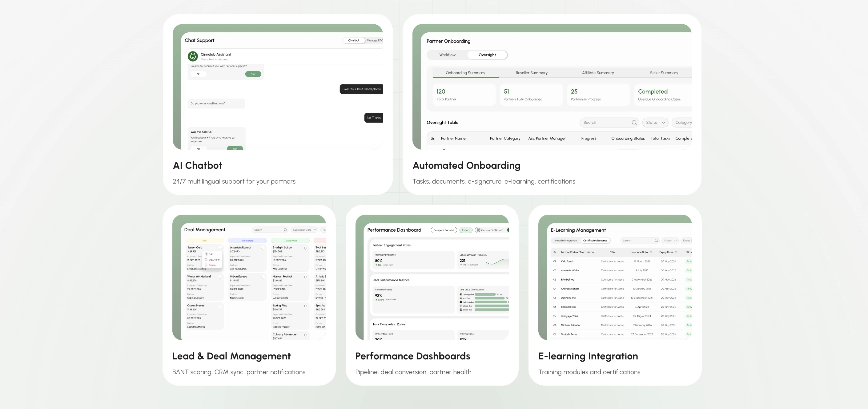Switch to Chatbot view in Chat Support
This screenshot has width=868, height=409.
pyautogui.click(x=353, y=40)
